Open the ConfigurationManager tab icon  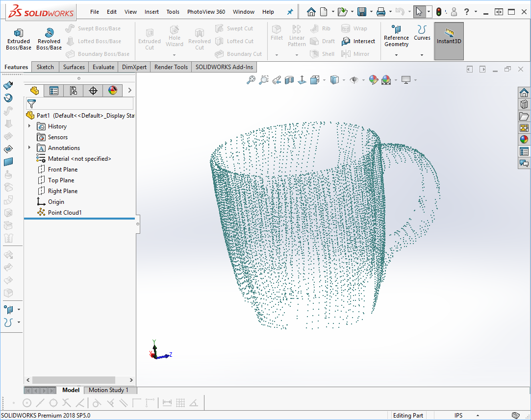tap(74, 90)
